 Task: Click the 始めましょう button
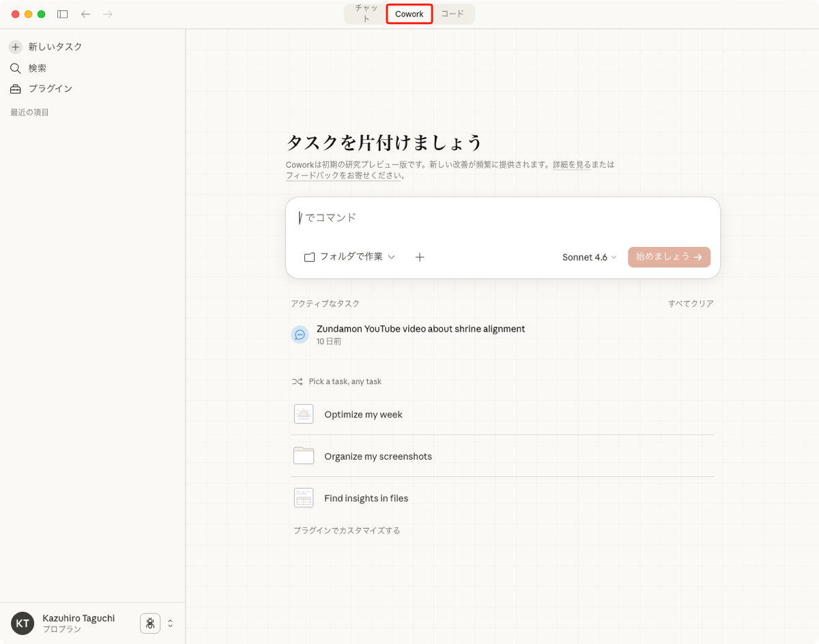669,257
